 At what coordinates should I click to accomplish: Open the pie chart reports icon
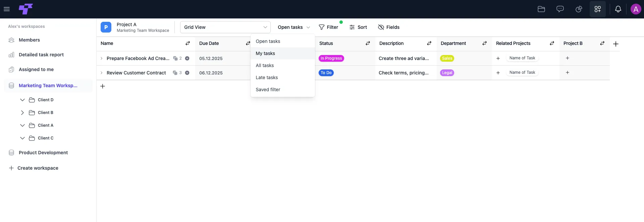[579, 9]
